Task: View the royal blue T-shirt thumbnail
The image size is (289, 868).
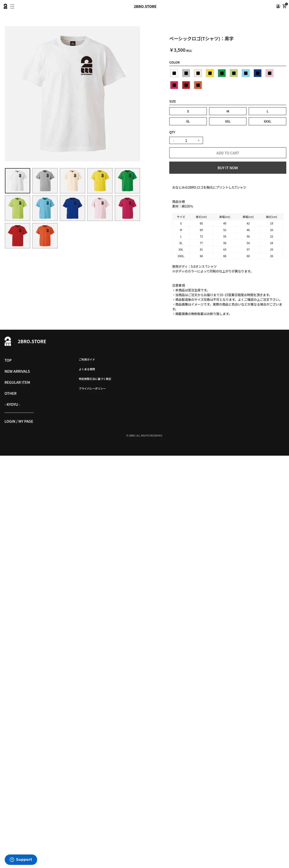Action: pyautogui.click(x=72, y=208)
